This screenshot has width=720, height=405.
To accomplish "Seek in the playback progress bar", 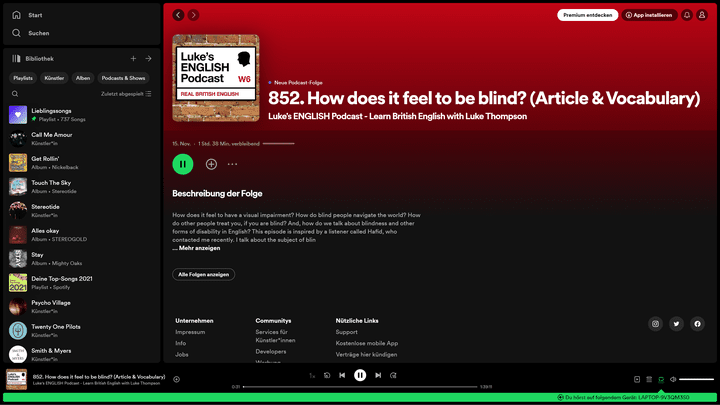I will (360, 387).
